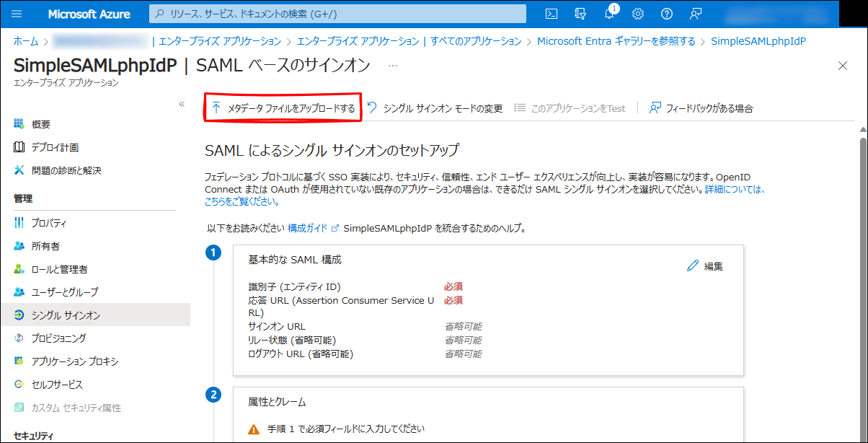The height and width of the screenshot is (443, 868).
Task: Collapse the left sidebar with chevron
Action: coord(182,105)
